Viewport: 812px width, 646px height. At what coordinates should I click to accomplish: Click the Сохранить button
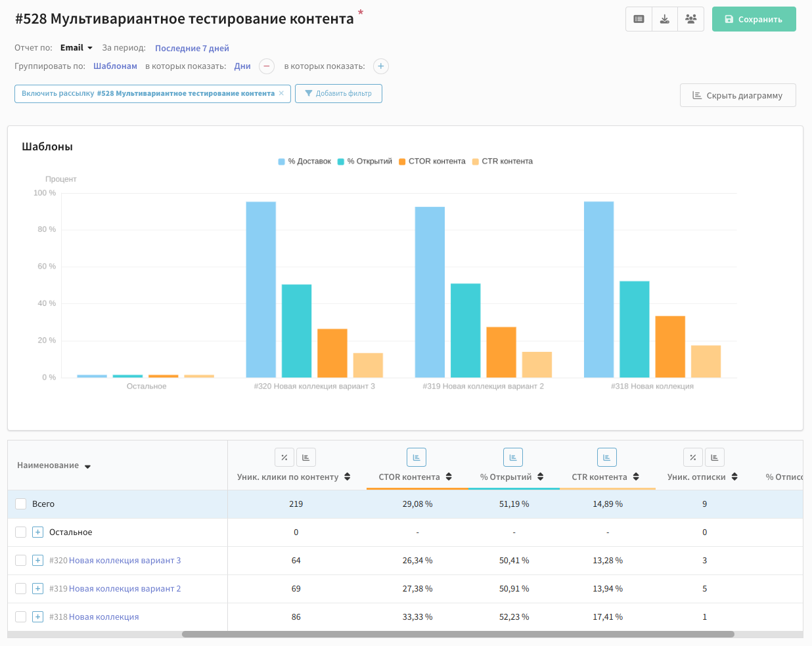pos(754,19)
